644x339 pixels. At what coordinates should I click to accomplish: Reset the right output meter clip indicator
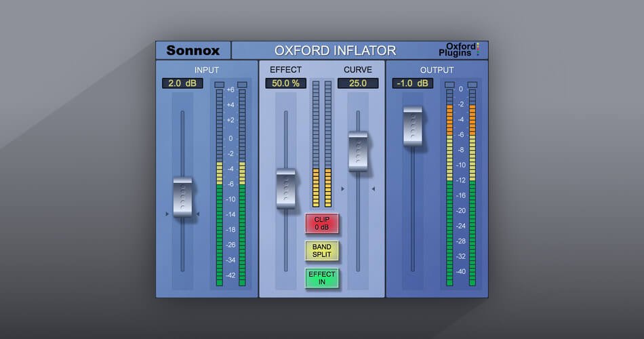coord(472,84)
